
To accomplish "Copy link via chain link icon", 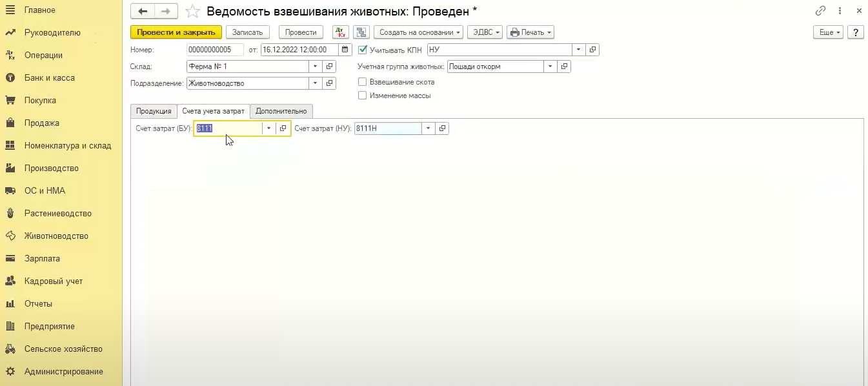I will pyautogui.click(x=821, y=11).
